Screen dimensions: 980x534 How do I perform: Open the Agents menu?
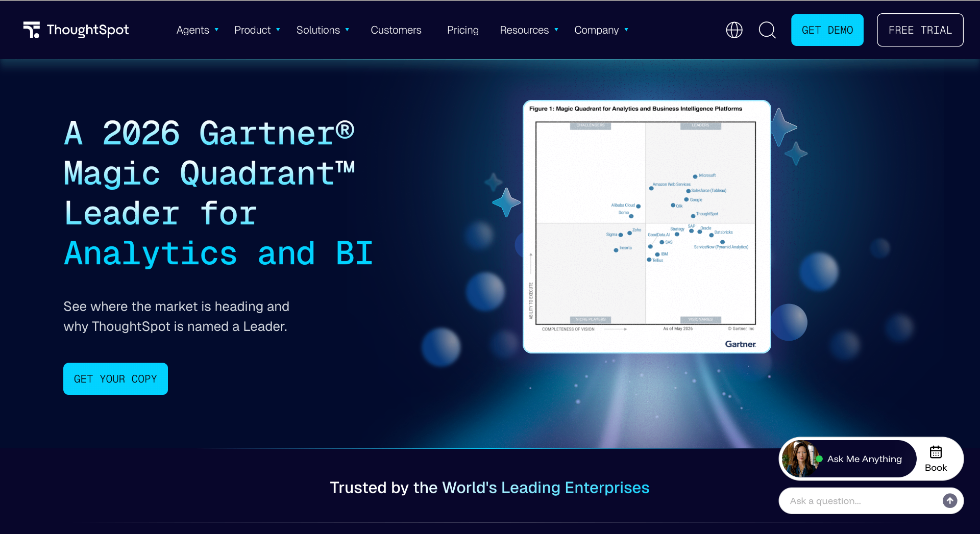[x=193, y=30]
